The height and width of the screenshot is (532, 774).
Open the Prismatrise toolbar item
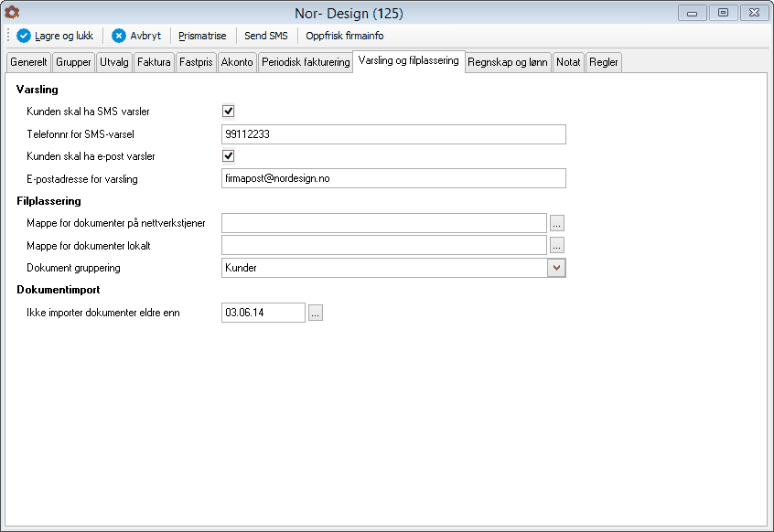tap(202, 36)
